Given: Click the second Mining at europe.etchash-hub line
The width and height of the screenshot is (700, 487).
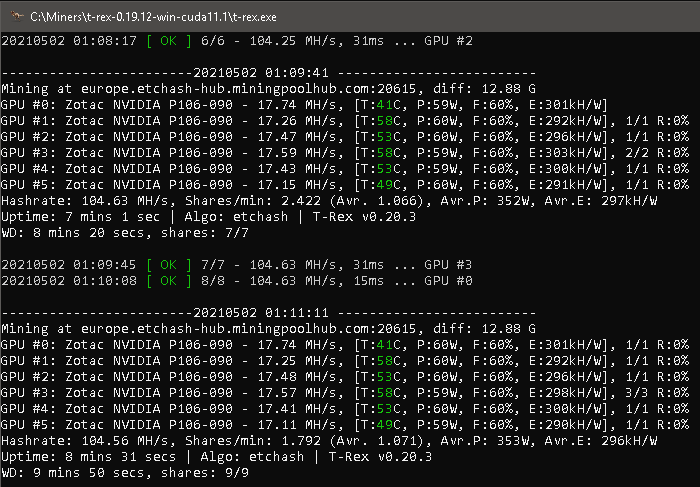Looking at the screenshot, I should [268, 329].
